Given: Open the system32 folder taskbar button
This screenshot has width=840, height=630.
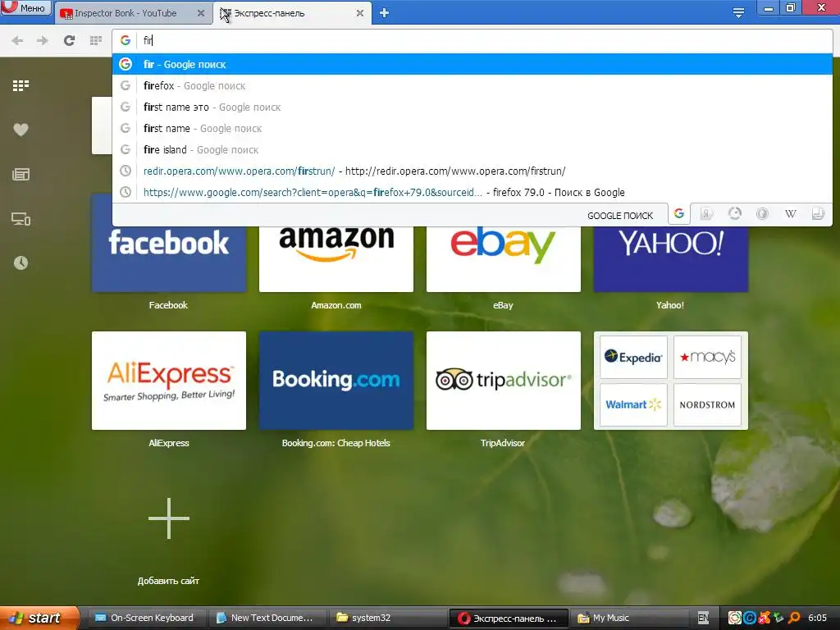Looking at the screenshot, I should coord(387,618).
